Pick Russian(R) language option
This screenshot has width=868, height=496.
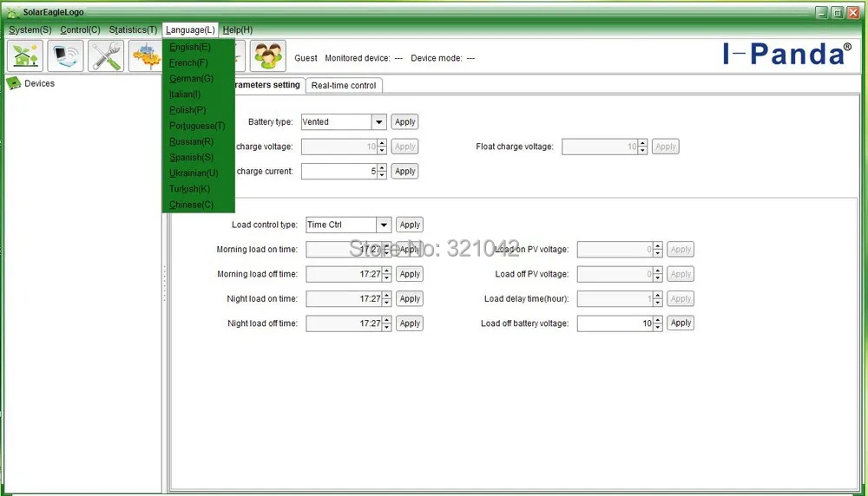click(192, 141)
